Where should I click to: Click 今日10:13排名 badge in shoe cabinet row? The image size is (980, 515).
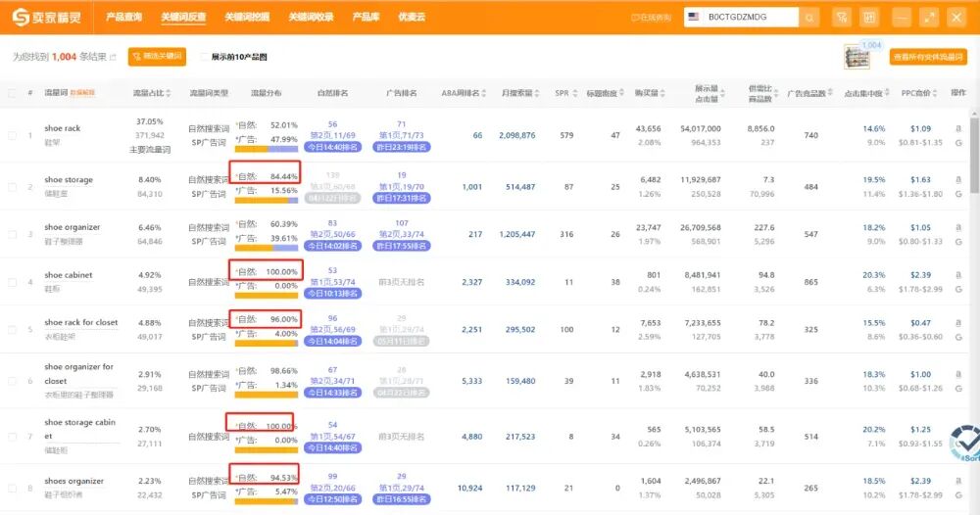coord(332,294)
